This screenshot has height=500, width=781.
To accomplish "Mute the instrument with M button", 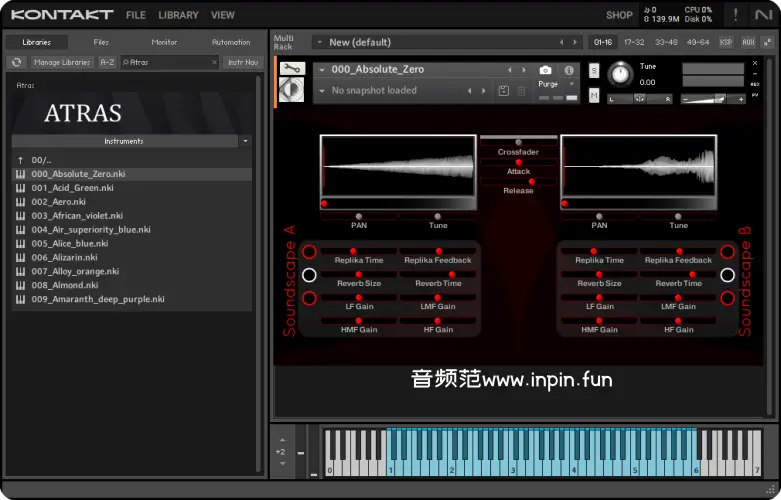I will 594,95.
